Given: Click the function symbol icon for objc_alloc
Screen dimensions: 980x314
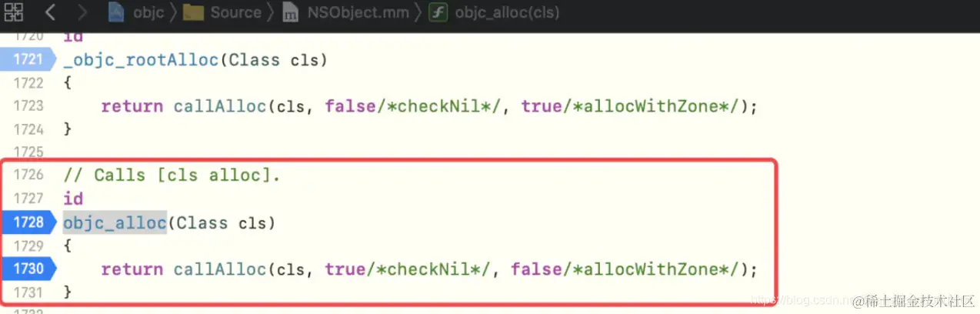Looking at the screenshot, I should [x=438, y=13].
